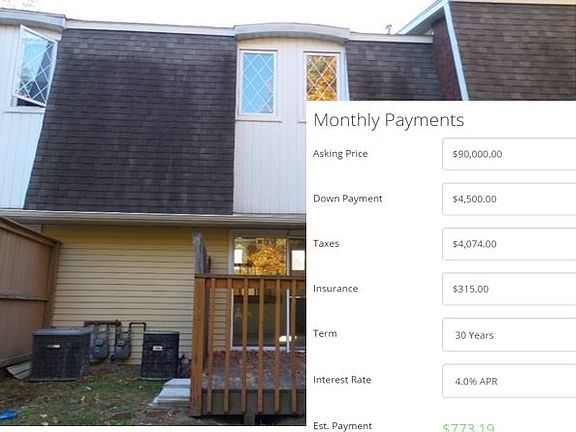
Task: Click the Asking Price label
Action: (x=340, y=154)
